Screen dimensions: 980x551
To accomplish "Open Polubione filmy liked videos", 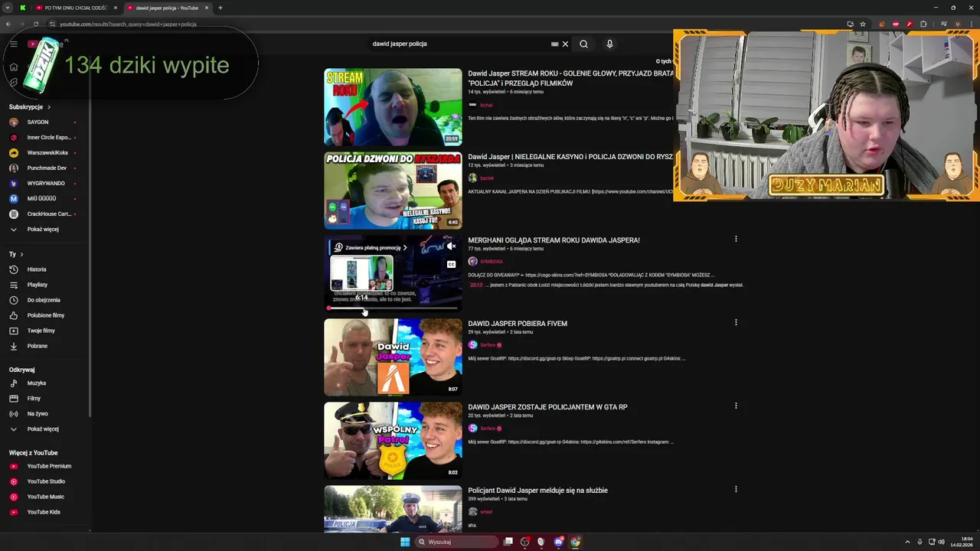I will [45, 315].
